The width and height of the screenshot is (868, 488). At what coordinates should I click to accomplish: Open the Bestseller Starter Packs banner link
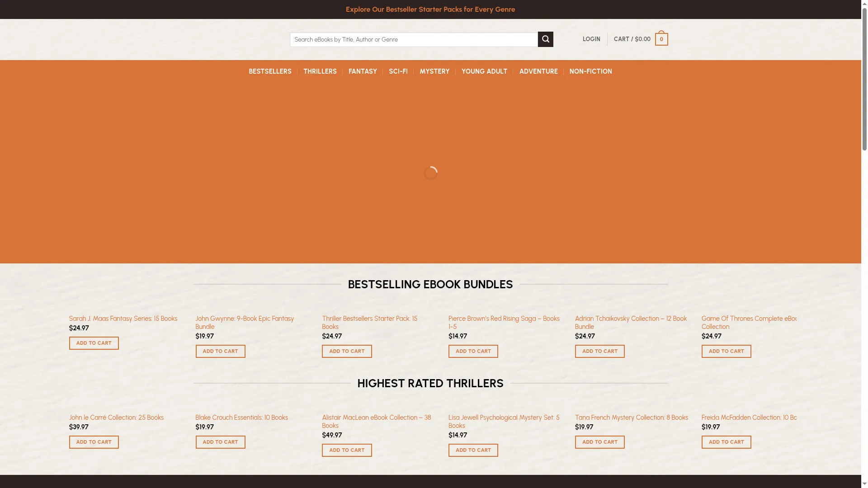[430, 9]
